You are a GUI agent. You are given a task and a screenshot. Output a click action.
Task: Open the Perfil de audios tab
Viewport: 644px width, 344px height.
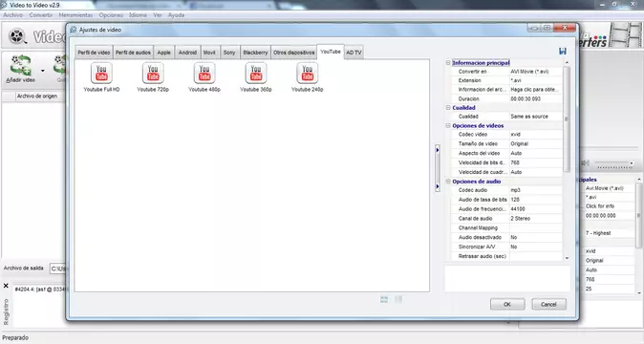pyautogui.click(x=133, y=53)
